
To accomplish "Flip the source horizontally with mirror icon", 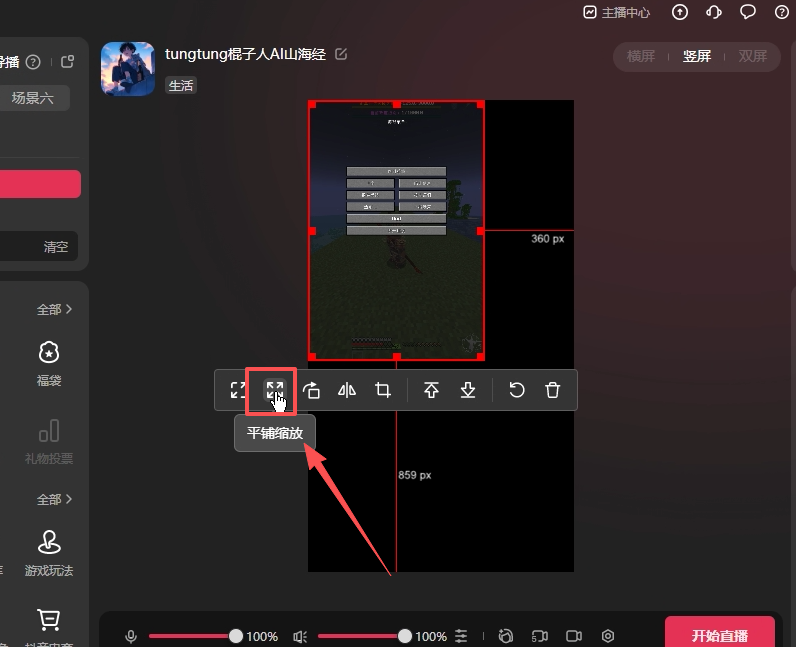I will [x=347, y=390].
